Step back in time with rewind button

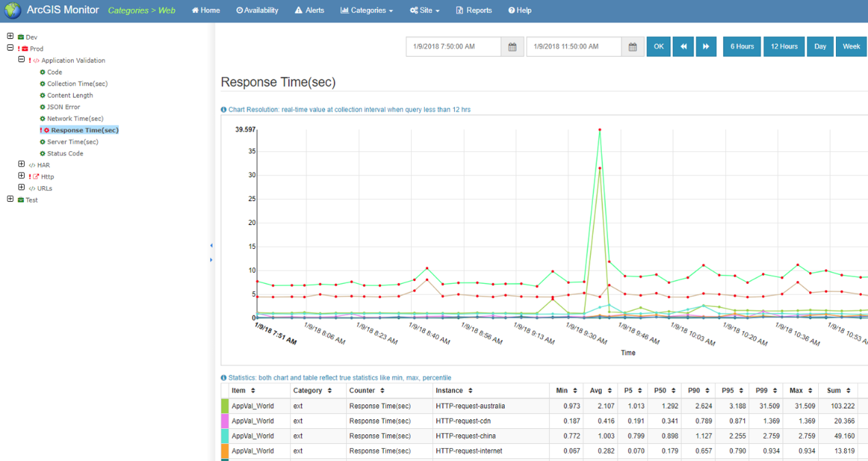683,47
